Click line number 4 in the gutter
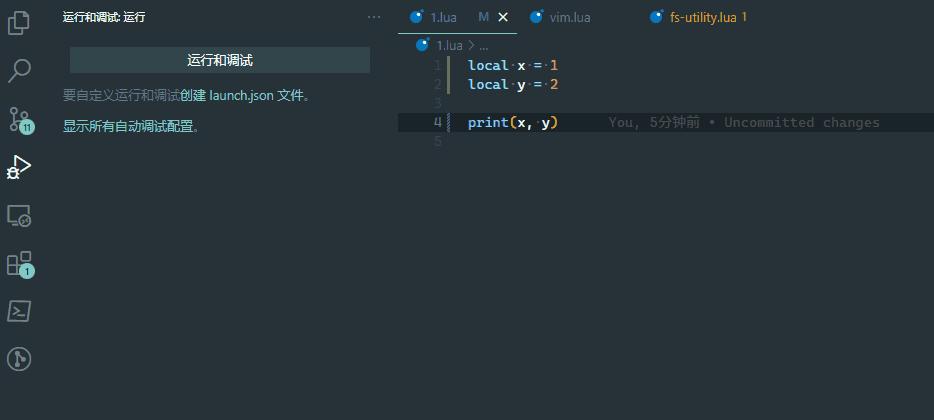Viewport: 934px width, 420px height. 438,122
